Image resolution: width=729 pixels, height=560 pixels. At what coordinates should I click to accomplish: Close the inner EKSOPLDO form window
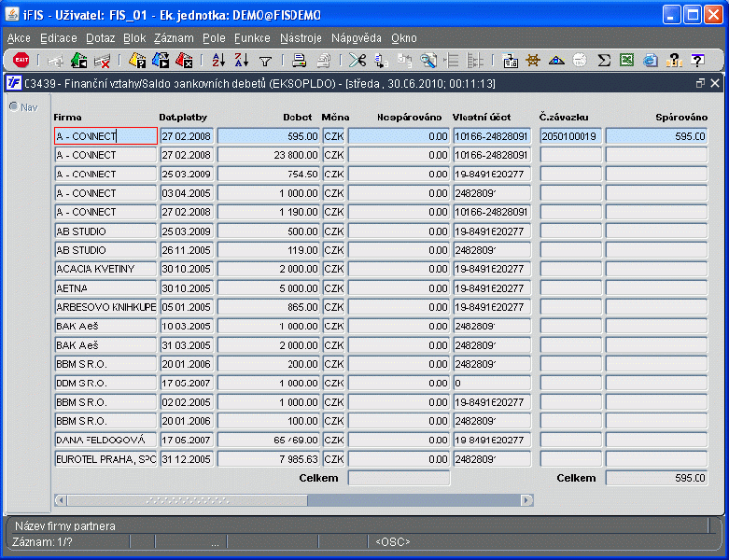point(715,83)
